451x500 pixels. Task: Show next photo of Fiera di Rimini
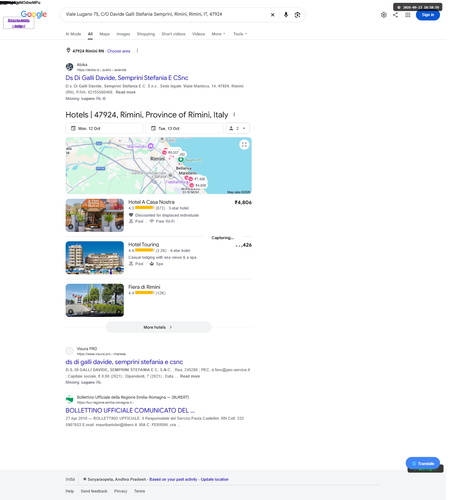point(119,312)
